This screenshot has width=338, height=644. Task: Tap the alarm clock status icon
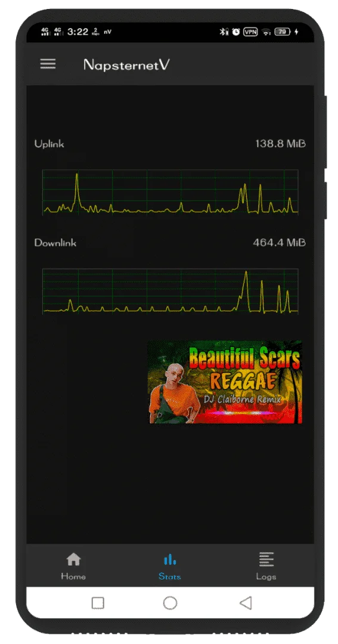point(235,32)
